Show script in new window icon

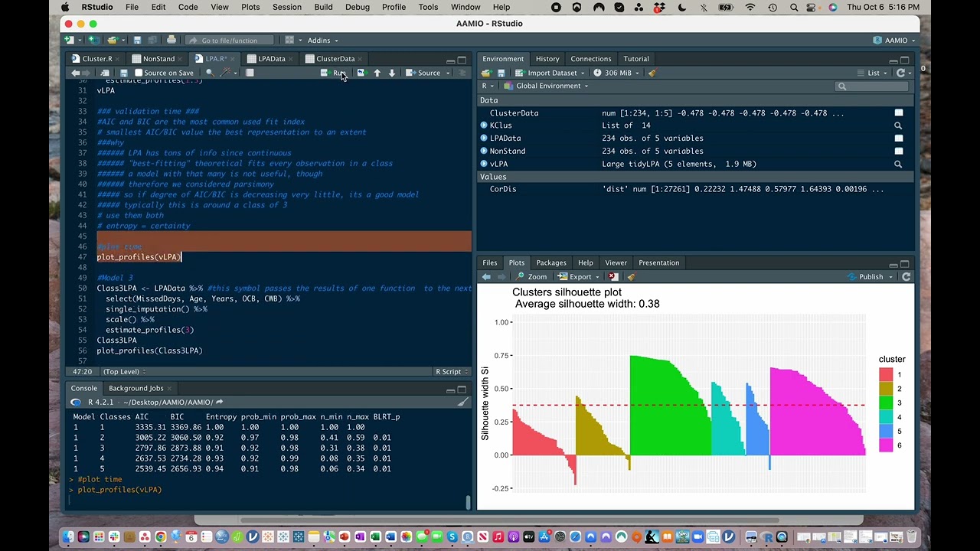click(x=103, y=73)
